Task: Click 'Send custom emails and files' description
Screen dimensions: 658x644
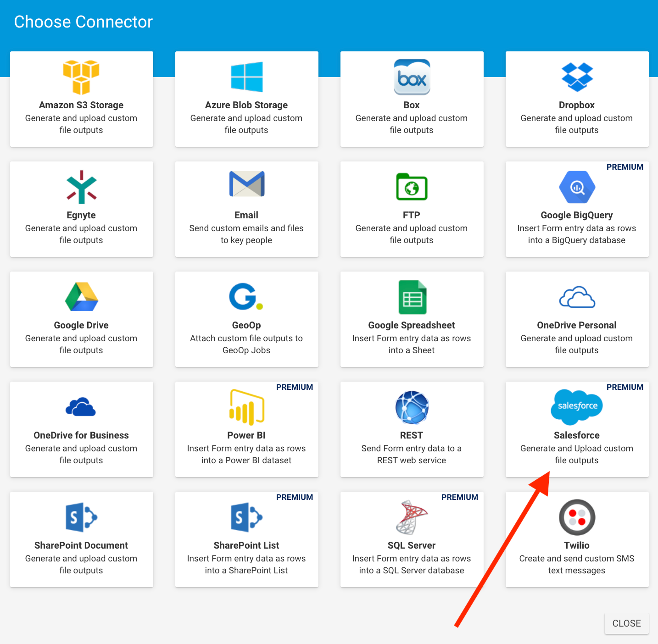Action: pos(246,228)
